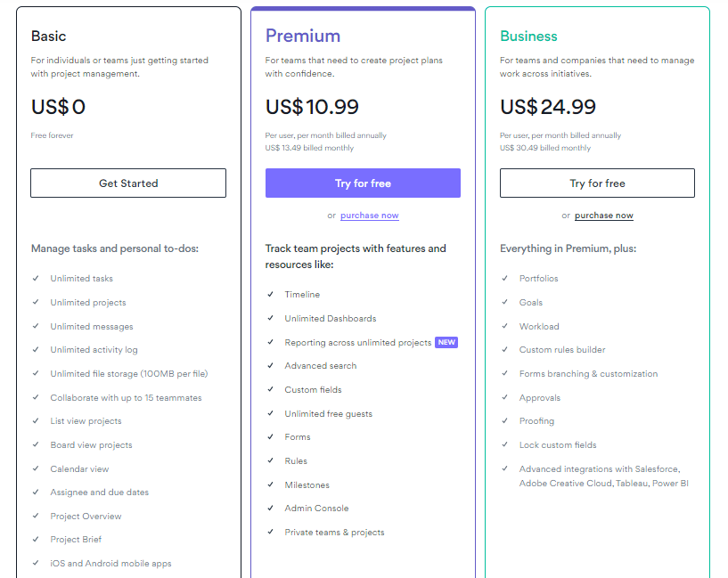Click checkmark beside Custom rules builder
Viewport: 728px width, 578px height.
(504, 349)
